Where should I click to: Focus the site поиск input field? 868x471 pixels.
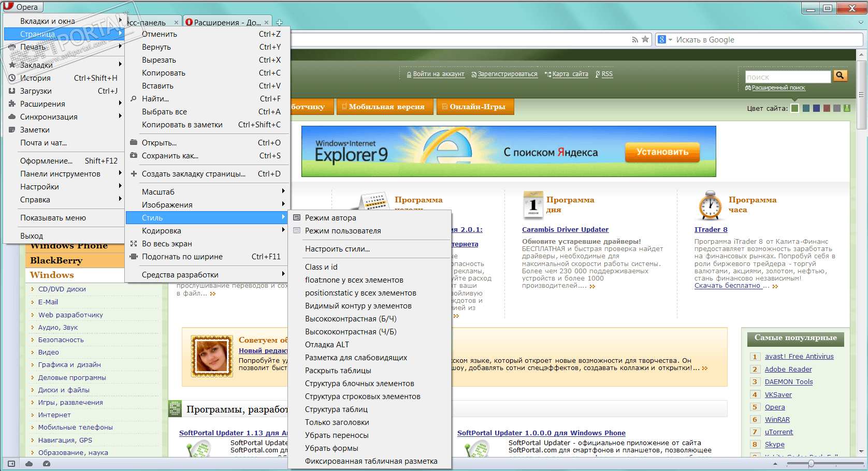[x=788, y=77]
